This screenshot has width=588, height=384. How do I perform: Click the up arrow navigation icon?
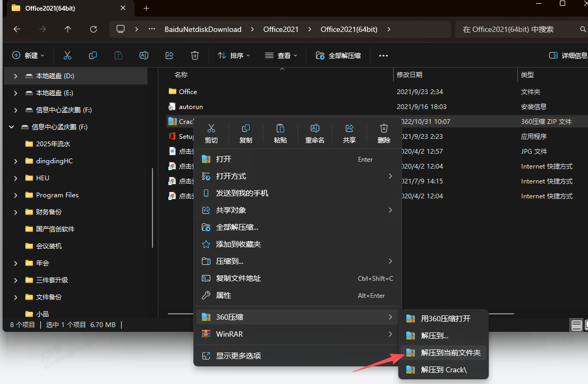[x=68, y=29]
